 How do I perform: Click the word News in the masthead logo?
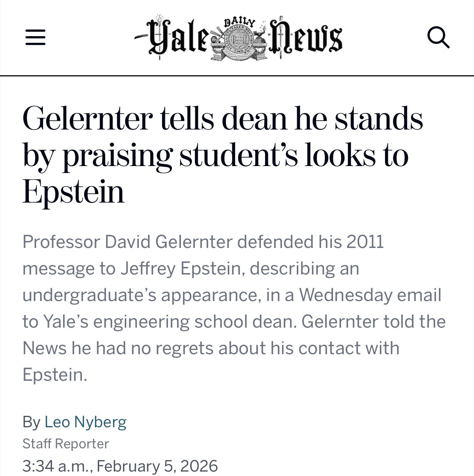pos(306,38)
